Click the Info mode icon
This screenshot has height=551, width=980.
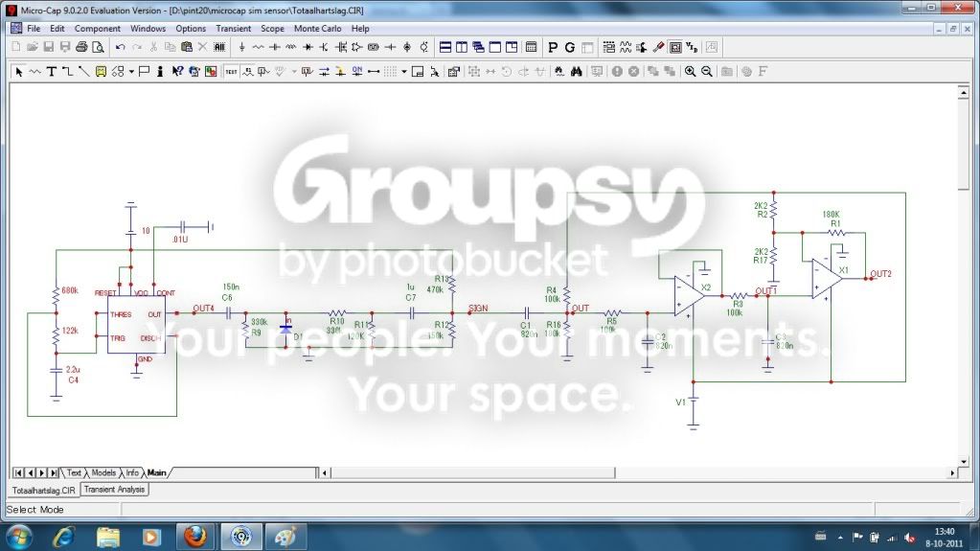click(160, 71)
